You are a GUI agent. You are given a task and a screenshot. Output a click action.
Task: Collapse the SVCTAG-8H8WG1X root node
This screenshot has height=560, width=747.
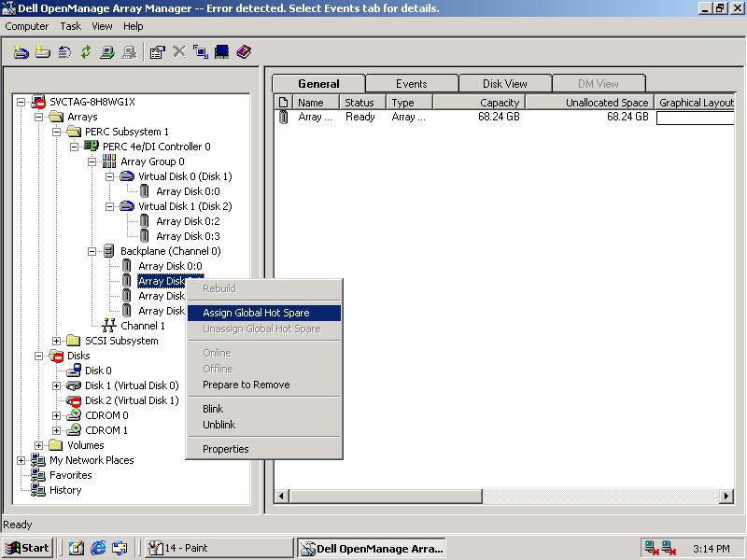coord(21,102)
